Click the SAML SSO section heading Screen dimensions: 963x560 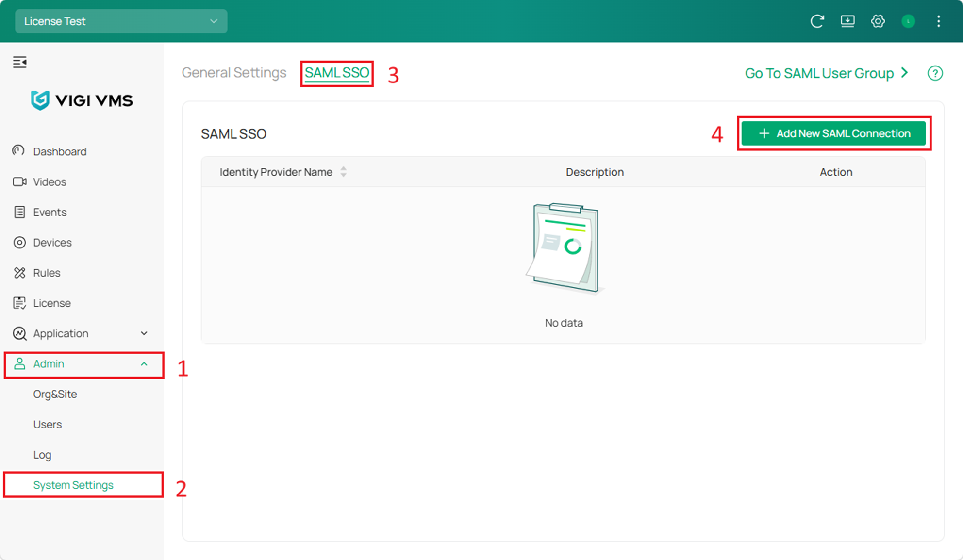tap(233, 134)
